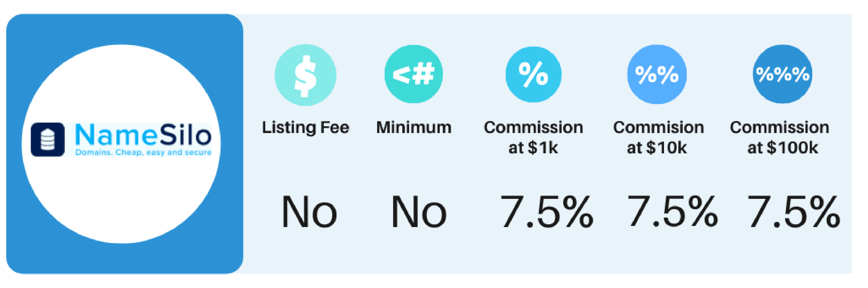
Task: Click the <# Minimum icon
Action: [413, 74]
